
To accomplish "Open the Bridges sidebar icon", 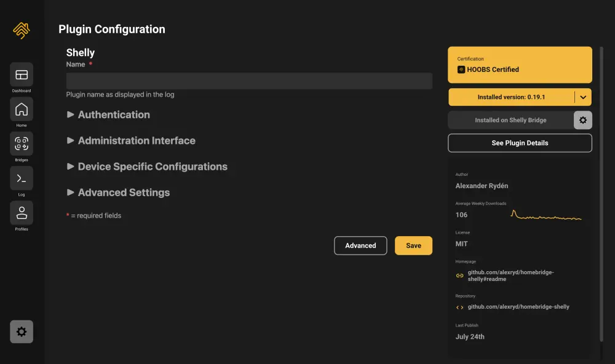I will click(22, 143).
